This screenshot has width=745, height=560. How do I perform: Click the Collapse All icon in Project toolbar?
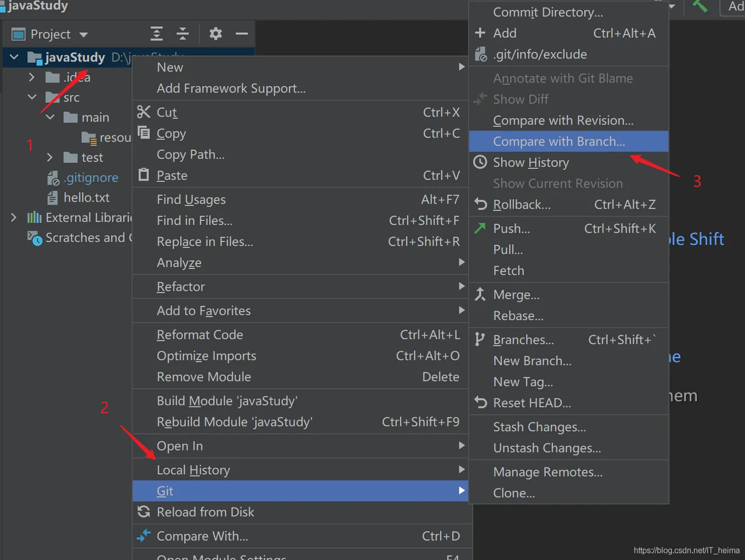[x=183, y=34]
